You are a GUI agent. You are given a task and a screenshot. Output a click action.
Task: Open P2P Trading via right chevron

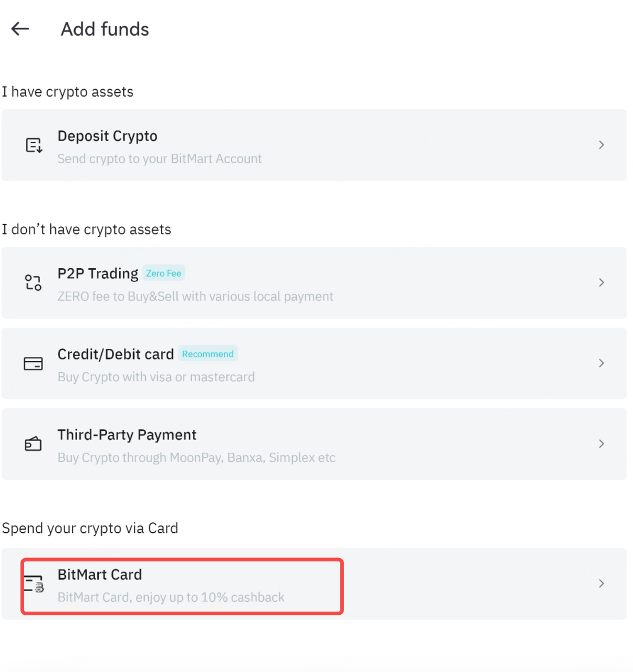601,282
